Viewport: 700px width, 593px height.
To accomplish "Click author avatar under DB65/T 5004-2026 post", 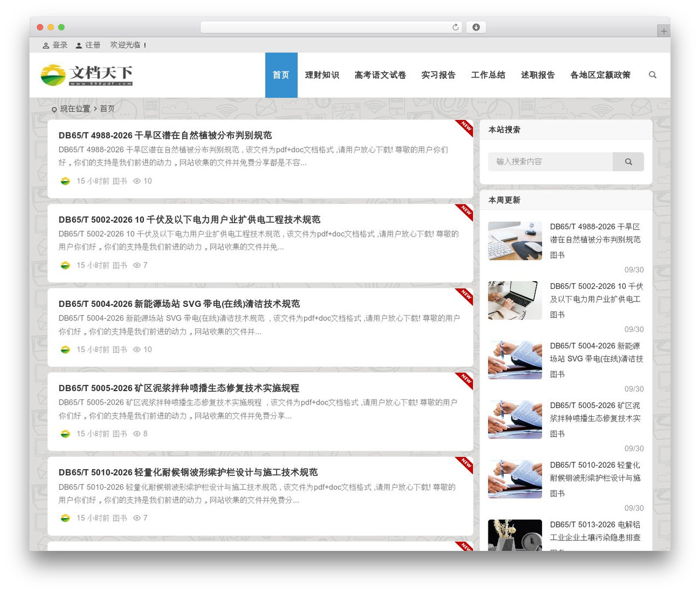I will 65,350.
